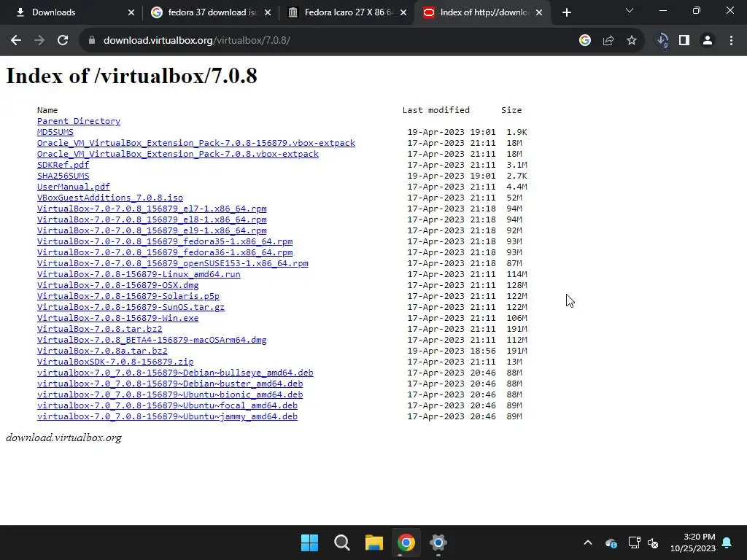
Task: Show hidden system tray icons
Action: point(588,542)
